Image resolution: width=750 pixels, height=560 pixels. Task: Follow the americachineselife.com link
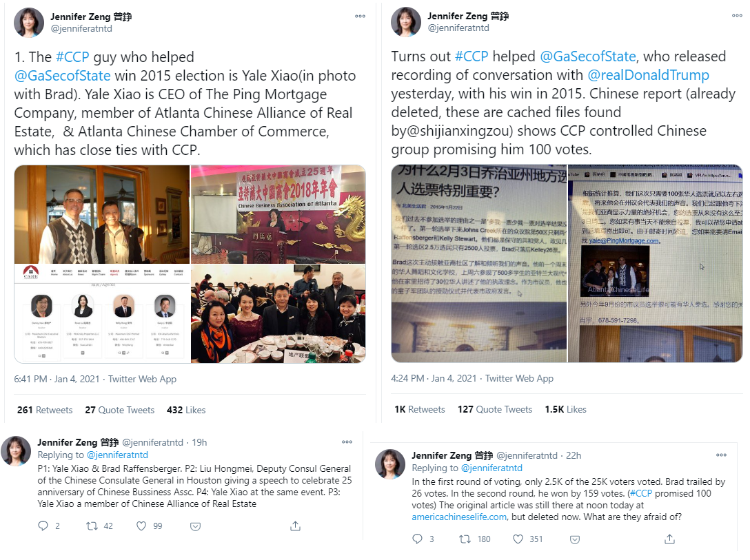pos(459,517)
